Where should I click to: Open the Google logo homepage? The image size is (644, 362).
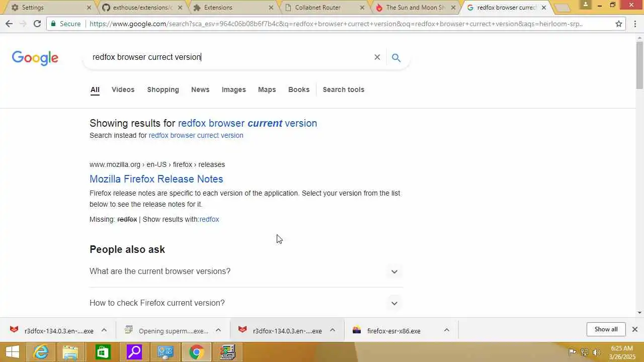[35, 58]
